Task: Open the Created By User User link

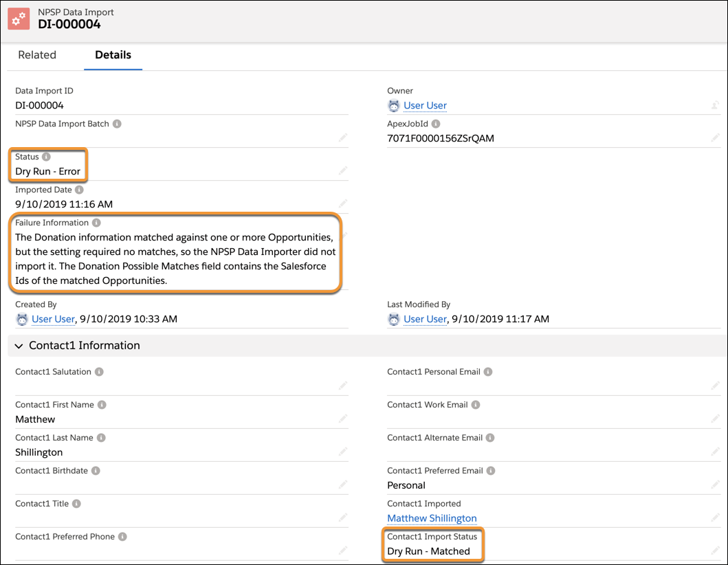Action: 53,319
